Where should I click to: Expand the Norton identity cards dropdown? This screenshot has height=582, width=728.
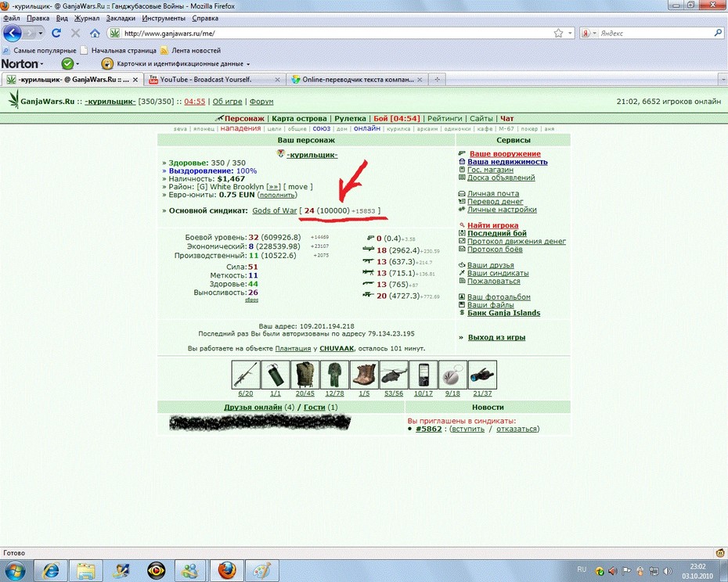click(248, 64)
